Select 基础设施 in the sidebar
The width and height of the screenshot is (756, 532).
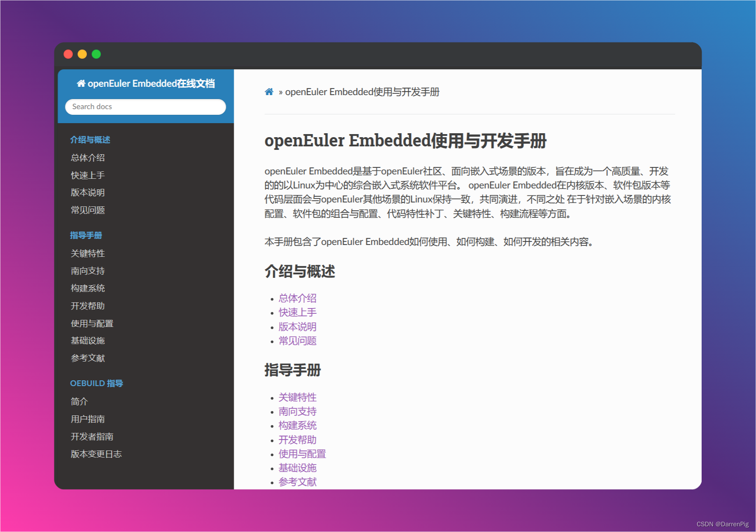(x=88, y=340)
